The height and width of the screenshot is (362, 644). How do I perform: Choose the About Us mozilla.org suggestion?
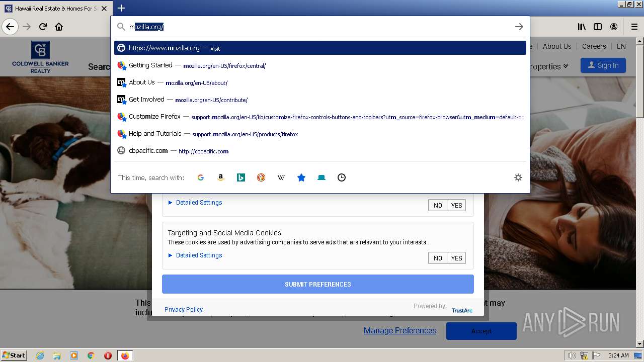(320, 82)
